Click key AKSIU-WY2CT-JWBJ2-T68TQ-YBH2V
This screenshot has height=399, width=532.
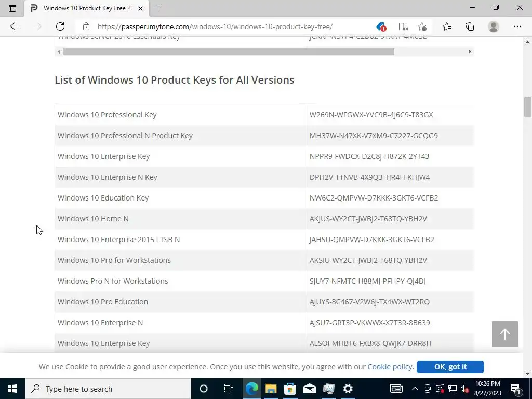point(368,260)
